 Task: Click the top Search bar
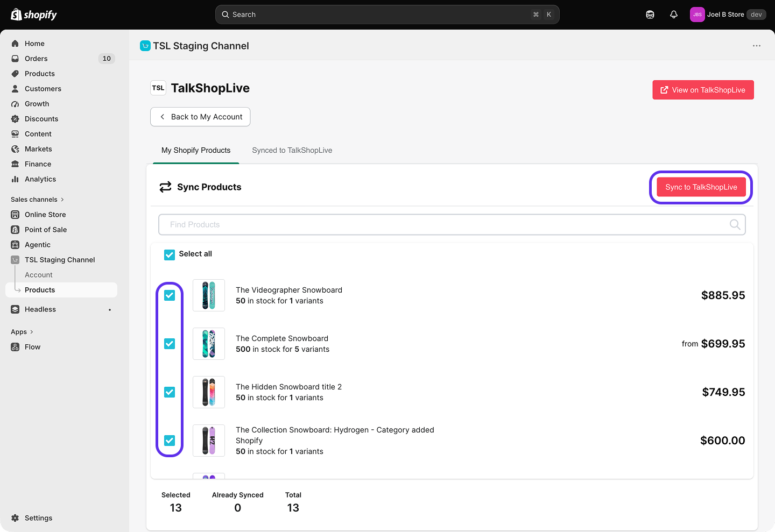387,15
